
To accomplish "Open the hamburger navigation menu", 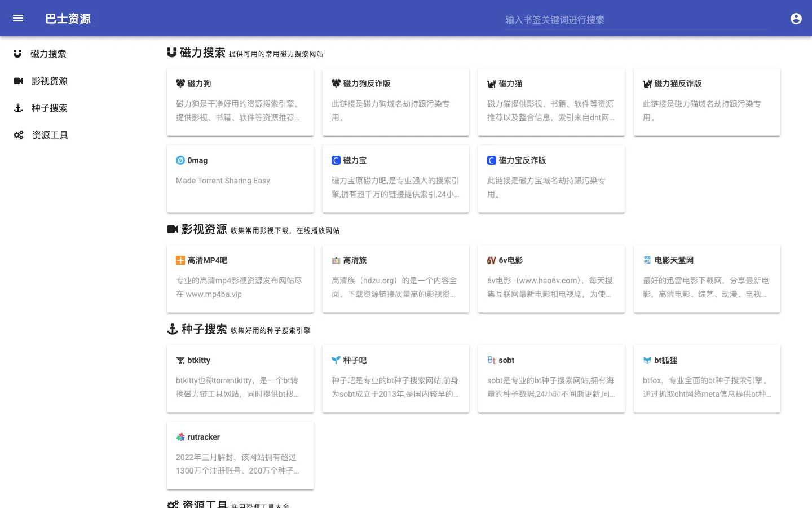I will [x=18, y=18].
